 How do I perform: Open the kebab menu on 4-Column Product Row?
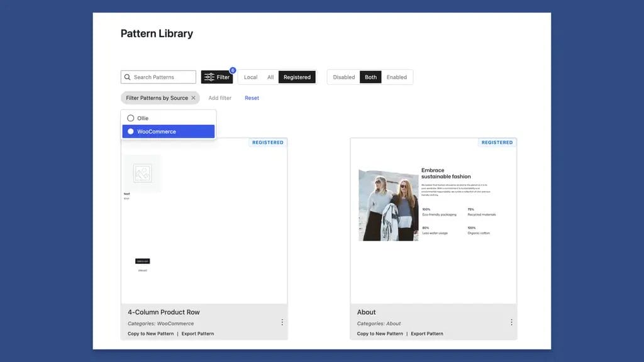point(282,321)
